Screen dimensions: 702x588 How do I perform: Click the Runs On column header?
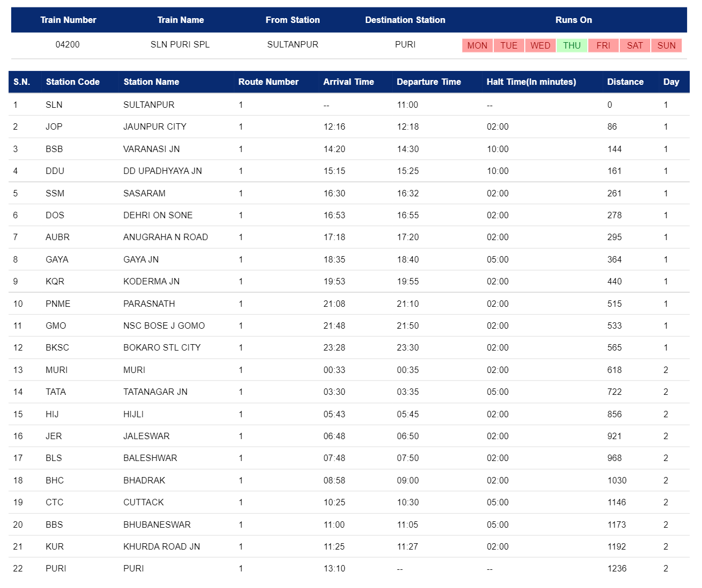[573, 20]
